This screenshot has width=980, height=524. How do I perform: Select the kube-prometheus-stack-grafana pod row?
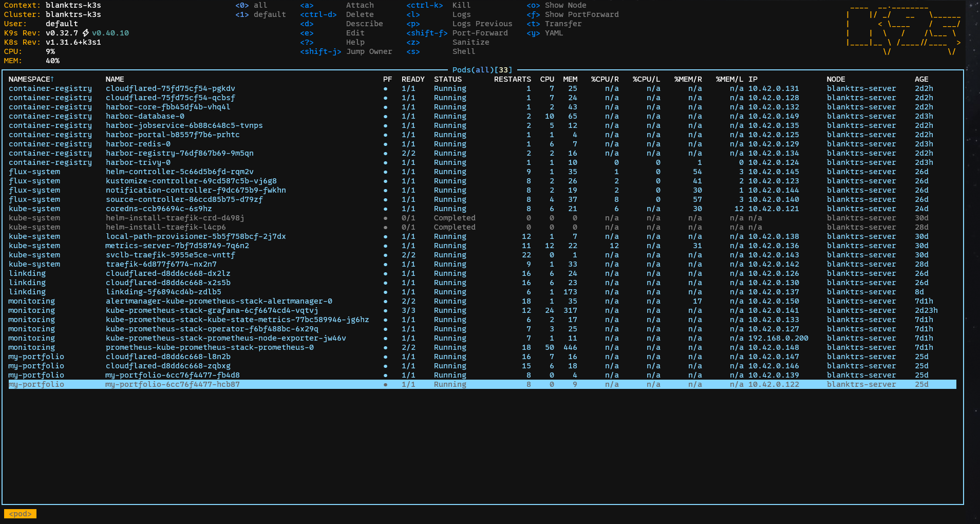212,311
